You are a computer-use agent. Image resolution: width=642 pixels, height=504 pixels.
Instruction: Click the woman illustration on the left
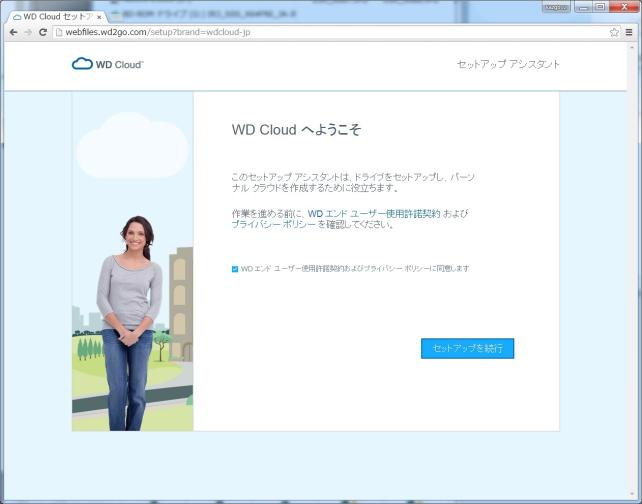click(128, 320)
